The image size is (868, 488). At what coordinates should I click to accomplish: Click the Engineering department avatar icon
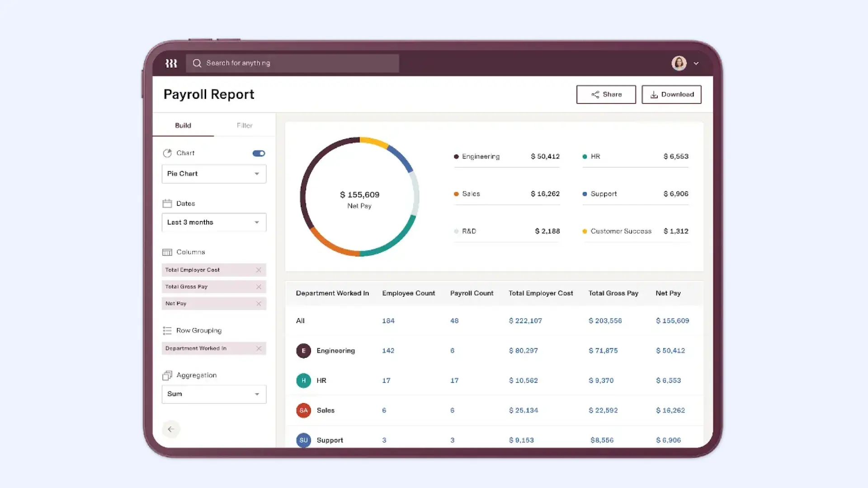pyautogui.click(x=303, y=351)
